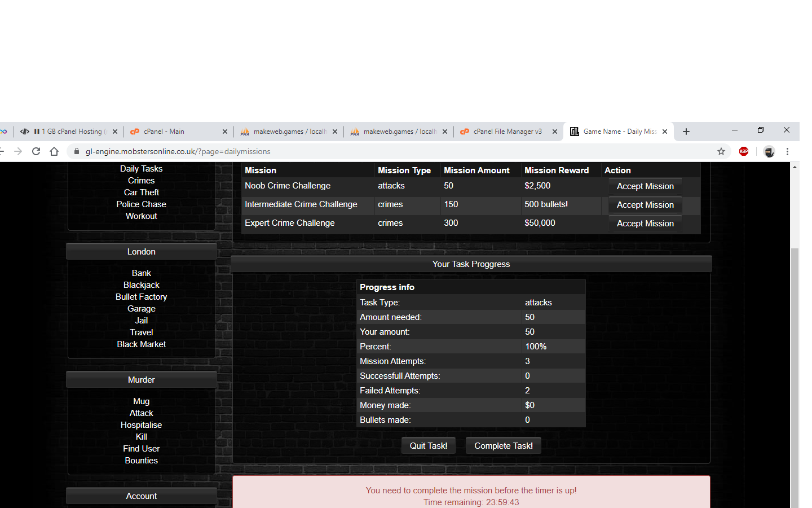
Task: Click the browser reload icon
Action: pos(36,151)
